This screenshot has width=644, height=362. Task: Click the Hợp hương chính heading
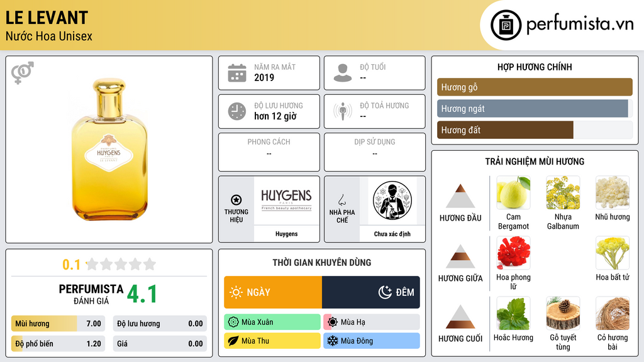pos(535,67)
